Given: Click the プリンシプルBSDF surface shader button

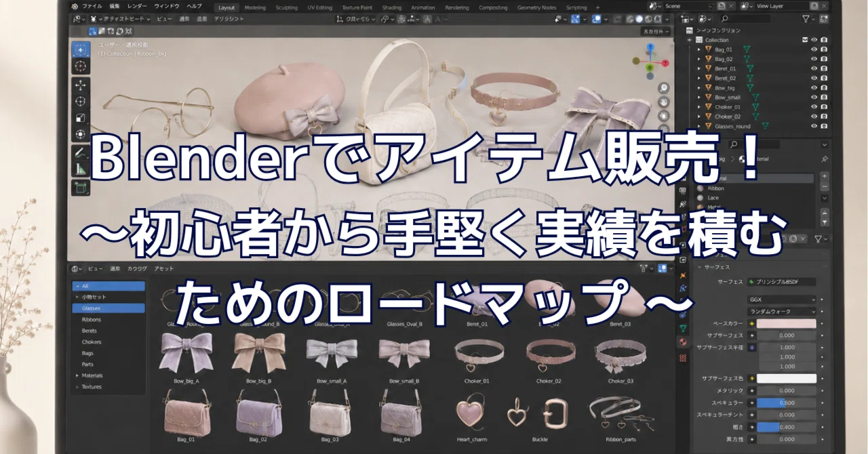Looking at the screenshot, I should tap(781, 281).
